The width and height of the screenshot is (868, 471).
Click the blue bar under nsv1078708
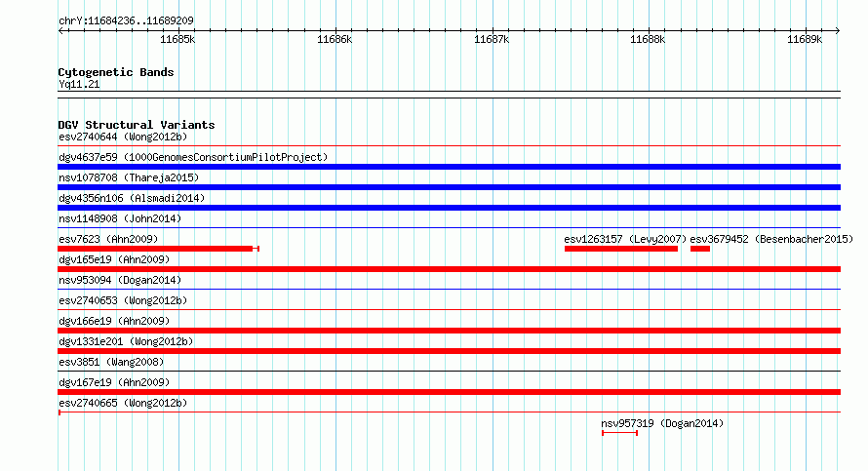449,187
